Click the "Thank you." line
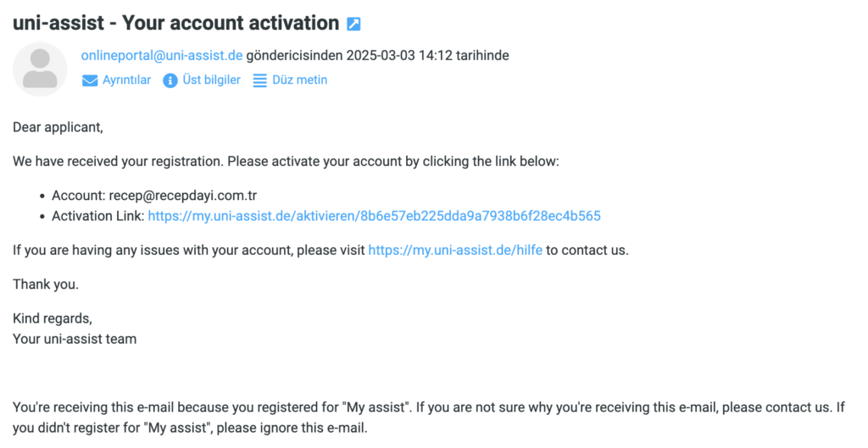 pyautogui.click(x=46, y=285)
